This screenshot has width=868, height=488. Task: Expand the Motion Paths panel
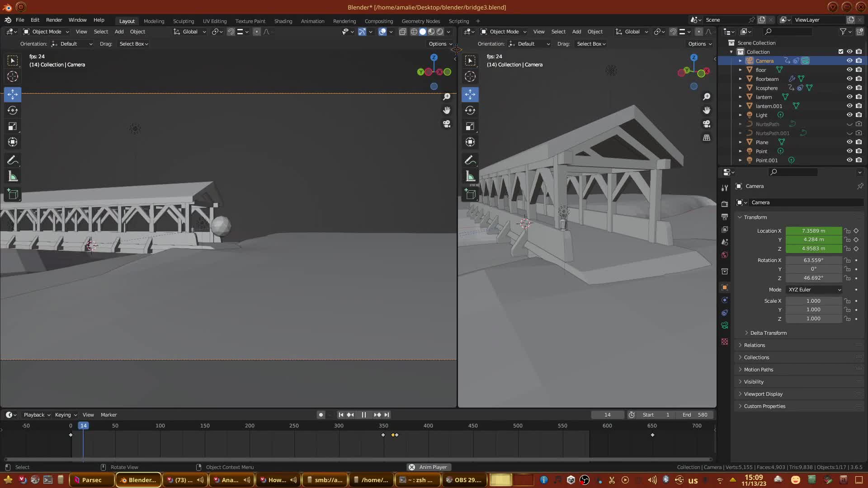[758, 370]
